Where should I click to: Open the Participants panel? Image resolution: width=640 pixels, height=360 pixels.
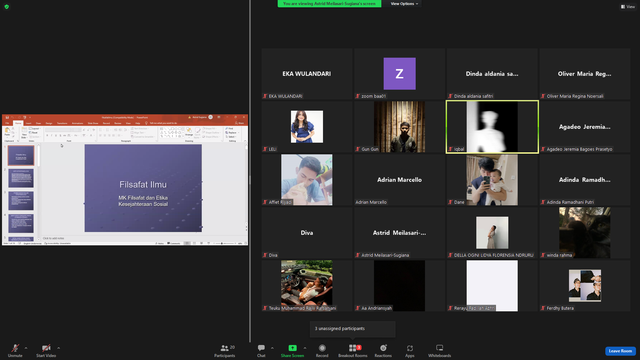[225, 351]
